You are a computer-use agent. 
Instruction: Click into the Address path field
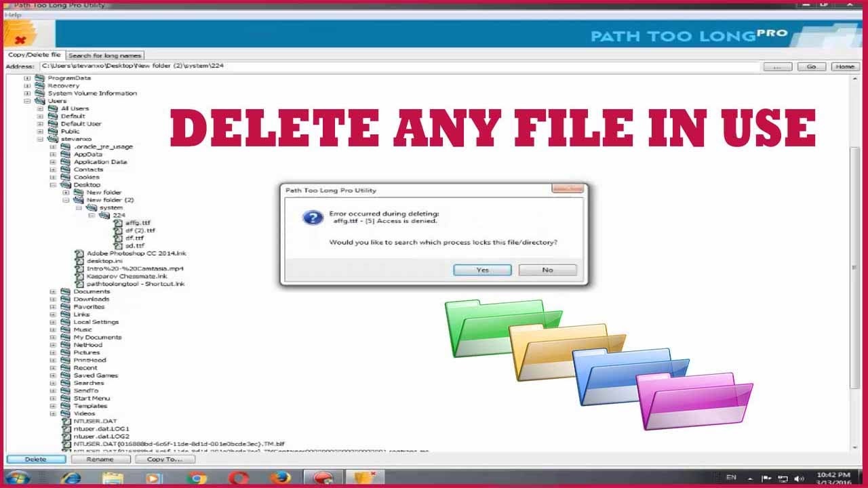click(399, 66)
